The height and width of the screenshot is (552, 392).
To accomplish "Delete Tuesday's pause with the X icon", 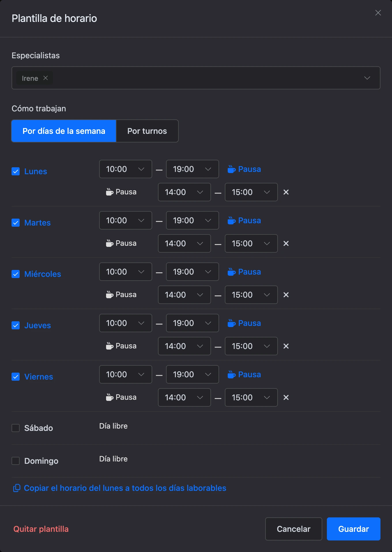I will pyautogui.click(x=286, y=243).
